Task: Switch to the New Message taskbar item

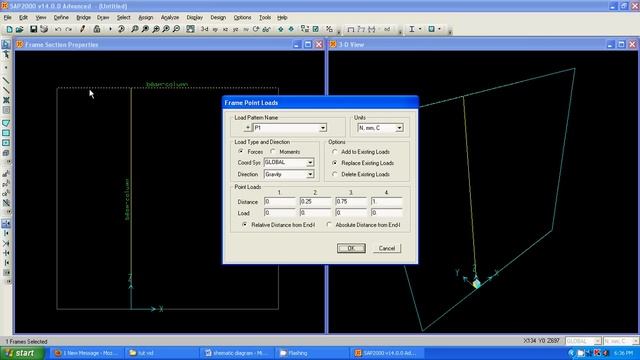Action: (x=87, y=353)
